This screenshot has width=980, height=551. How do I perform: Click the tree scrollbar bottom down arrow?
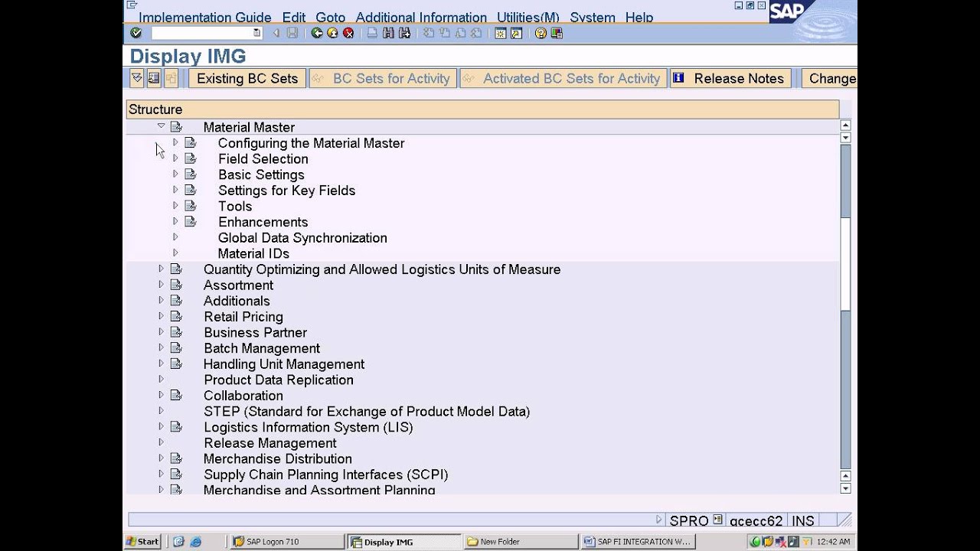click(x=845, y=488)
